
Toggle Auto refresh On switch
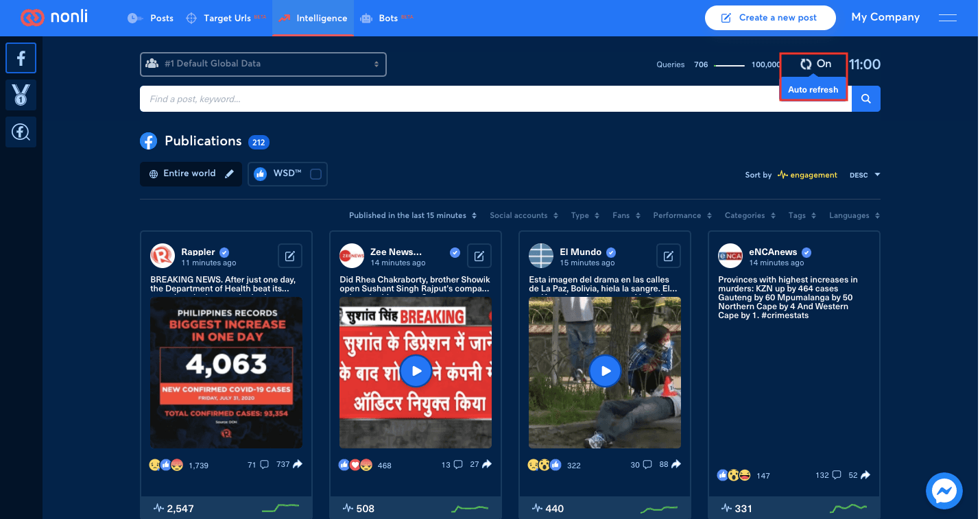click(x=814, y=64)
